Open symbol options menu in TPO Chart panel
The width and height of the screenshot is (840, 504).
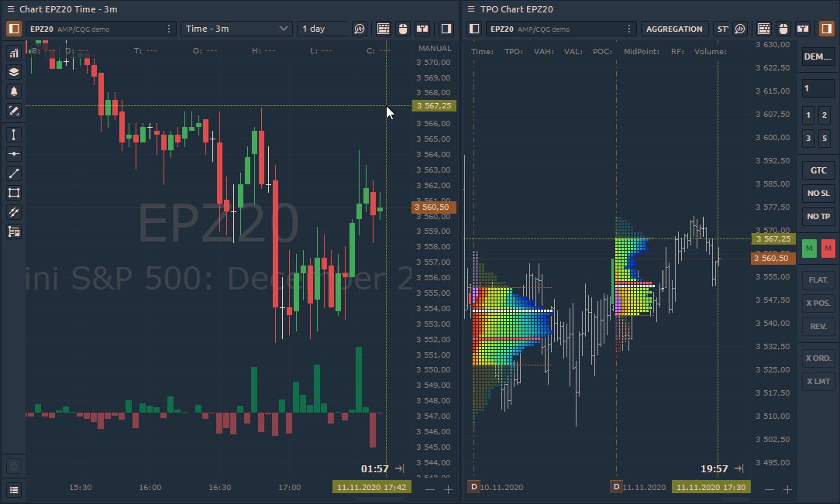(629, 29)
